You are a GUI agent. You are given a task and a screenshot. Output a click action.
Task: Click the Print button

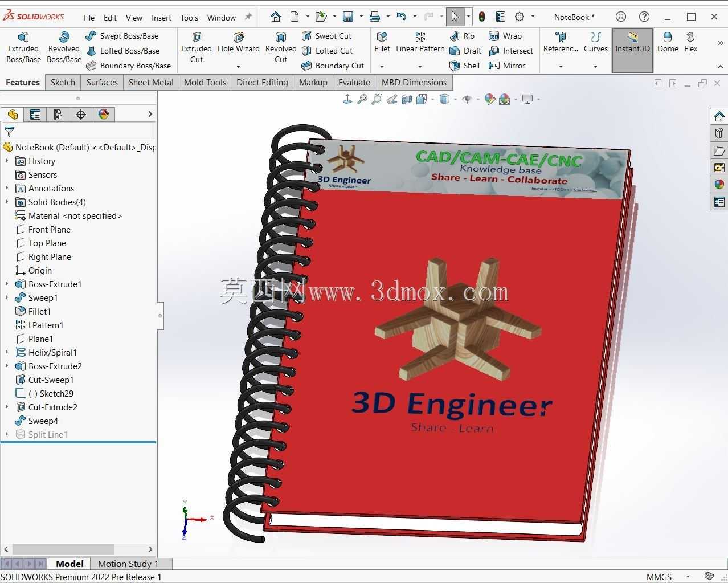pos(375,17)
